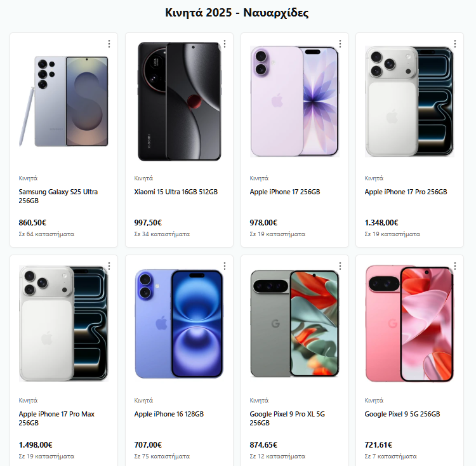Screen dimensions: 476x466
Task: Click the kebab menu on iPhone 17 256GB card
Action: (x=340, y=44)
